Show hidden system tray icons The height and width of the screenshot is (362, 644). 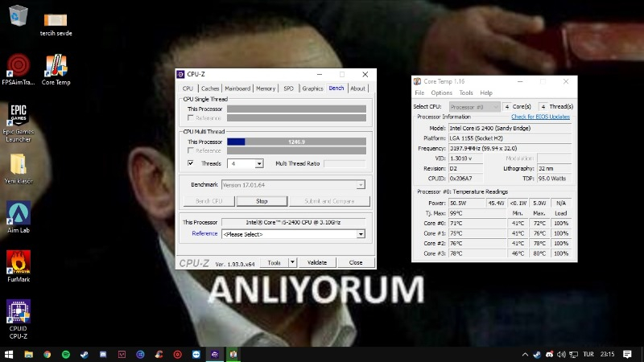[525, 354]
